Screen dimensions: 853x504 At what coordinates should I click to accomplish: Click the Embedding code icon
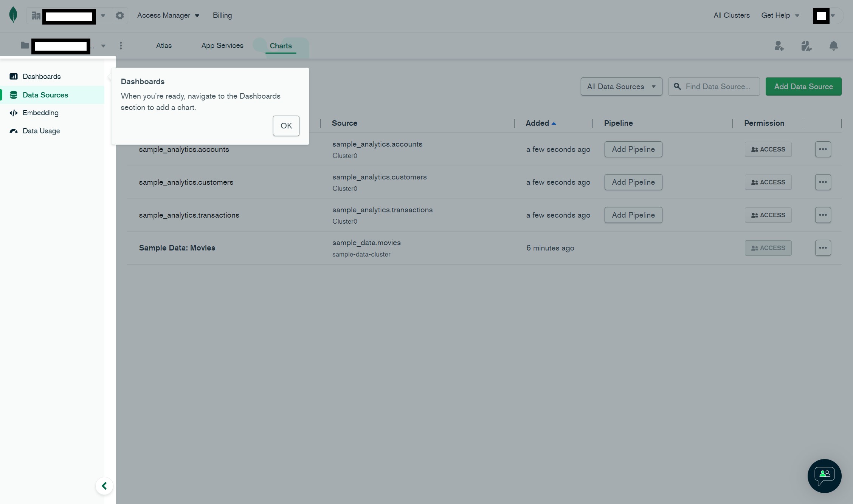click(14, 113)
